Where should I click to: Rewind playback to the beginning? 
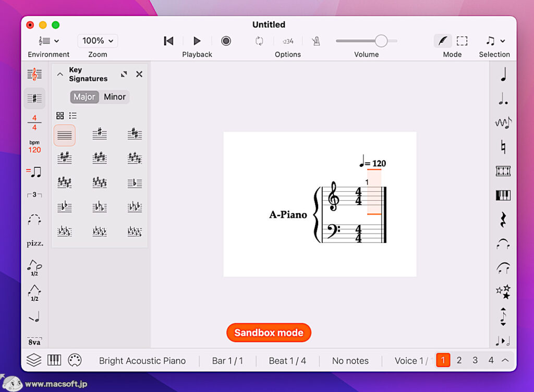pyautogui.click(x=168, y=41)
